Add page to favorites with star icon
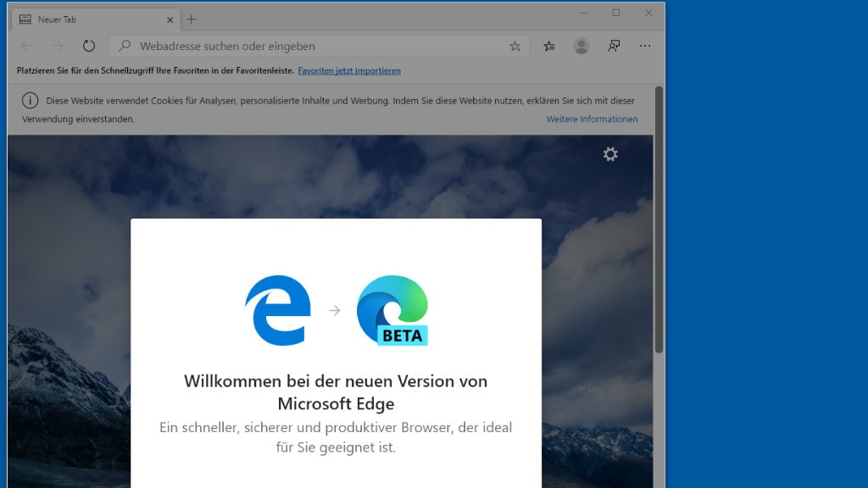This screenshot has height=488, width=868. coord(515,47)
